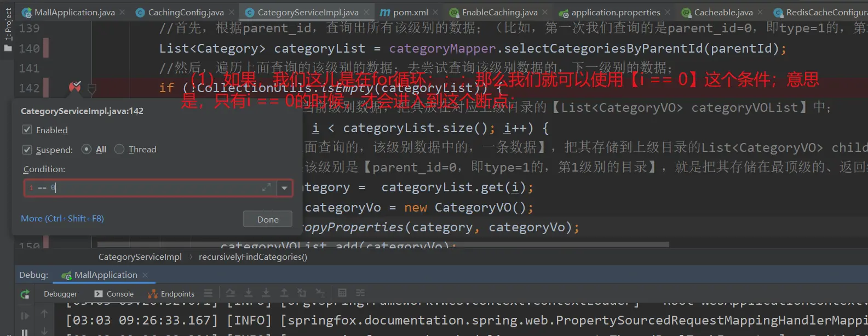The height and width of the screenshot is (336, 868).
Task: Rerun MallApplication with the rerun icon
Action: (25, 294)
